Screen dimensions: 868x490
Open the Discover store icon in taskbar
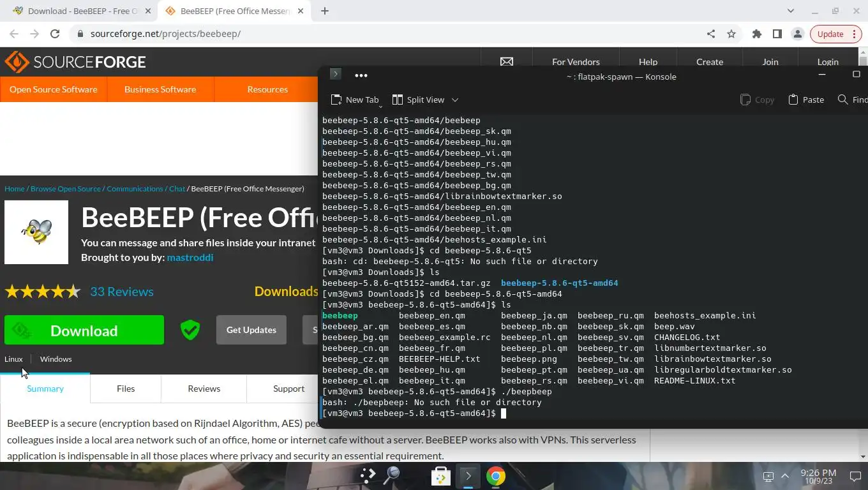[441, 476]
